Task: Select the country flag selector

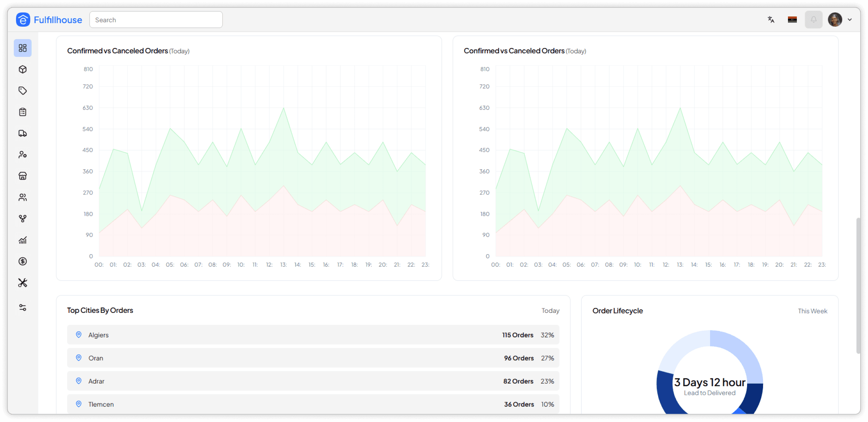Action: pyautogui.click(x=792, y=20)
